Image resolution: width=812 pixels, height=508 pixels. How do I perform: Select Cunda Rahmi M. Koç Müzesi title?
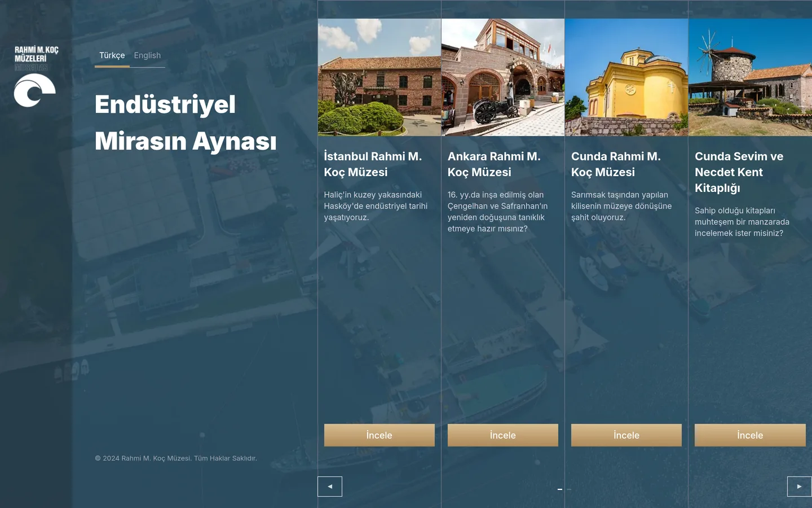click(x=616, y=164)
